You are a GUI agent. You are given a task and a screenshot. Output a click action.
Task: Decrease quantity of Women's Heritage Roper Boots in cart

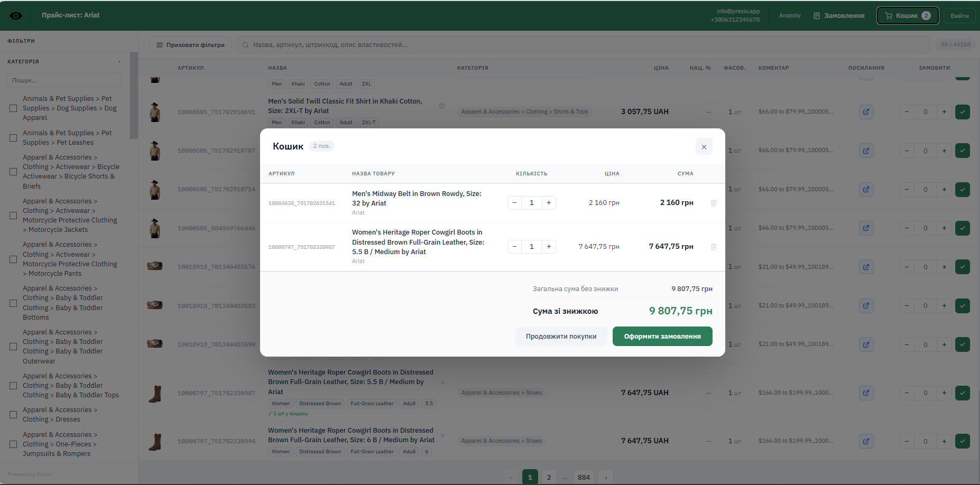[514, 247]
